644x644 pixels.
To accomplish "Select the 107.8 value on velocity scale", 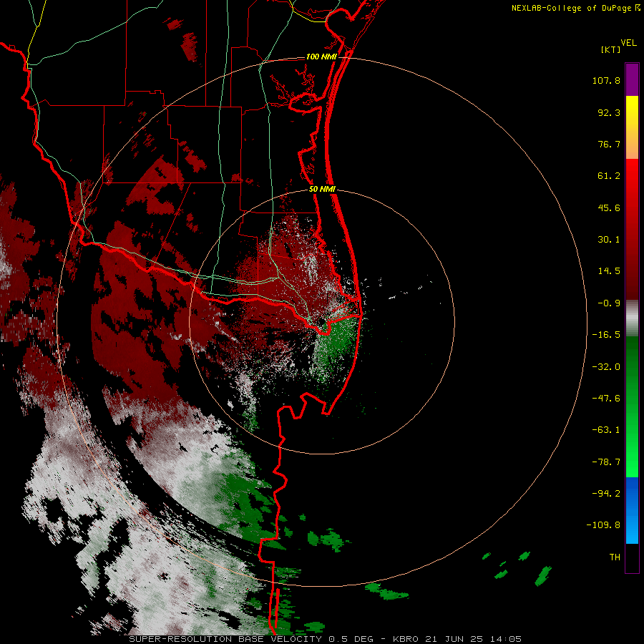I will pyautogui.click(x=606, y=80).
